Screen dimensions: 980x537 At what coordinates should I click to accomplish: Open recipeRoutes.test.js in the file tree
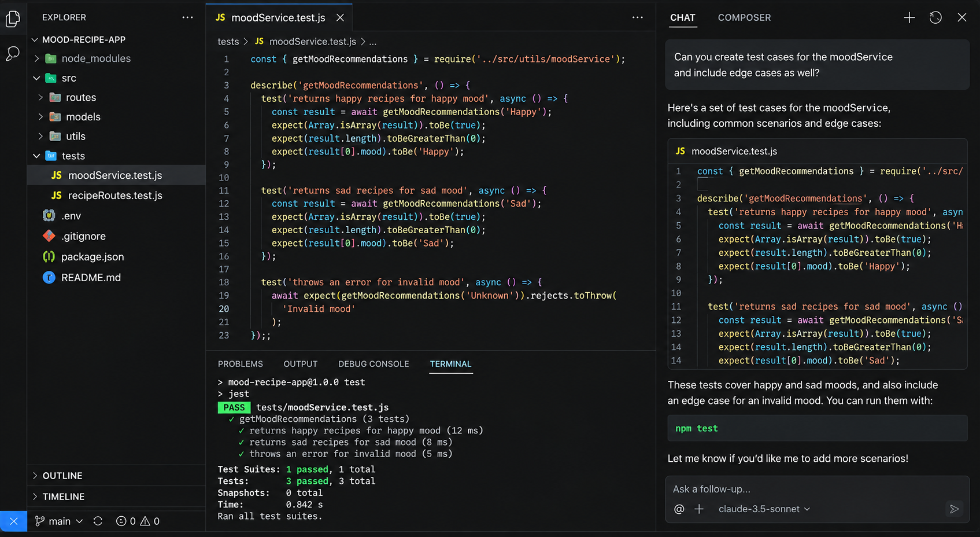click(116, 196)
